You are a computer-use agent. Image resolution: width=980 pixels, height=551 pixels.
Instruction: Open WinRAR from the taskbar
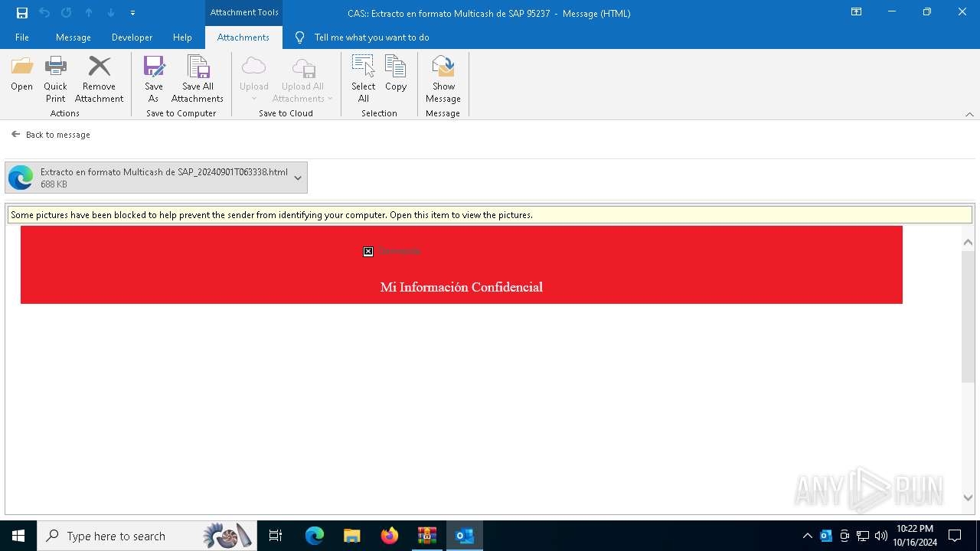point(426,536)
